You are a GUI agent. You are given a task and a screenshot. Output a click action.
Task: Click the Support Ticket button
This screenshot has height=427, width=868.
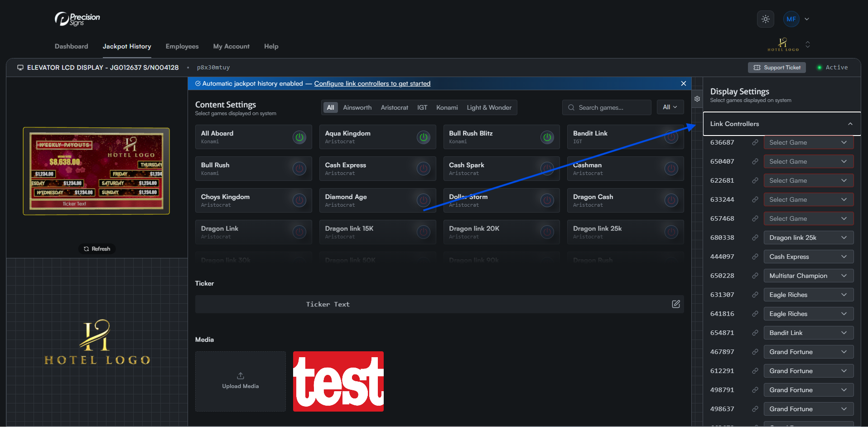(x=776, y=68)
